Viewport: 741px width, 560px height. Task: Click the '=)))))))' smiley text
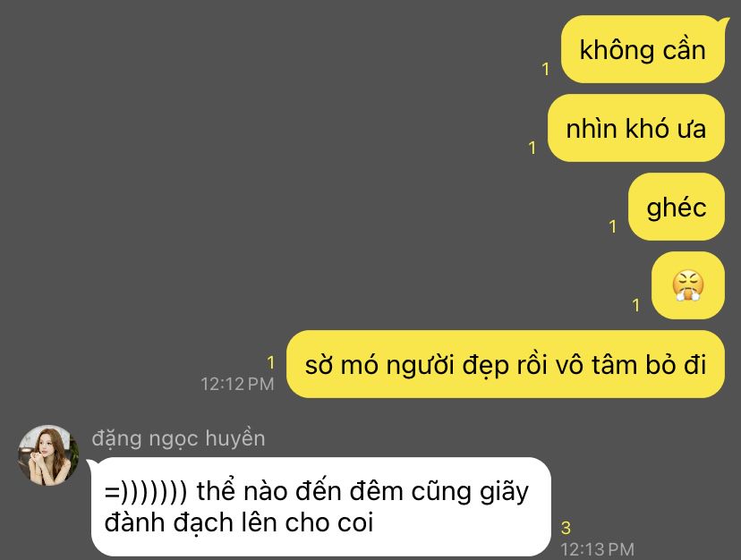coord(146,492)
